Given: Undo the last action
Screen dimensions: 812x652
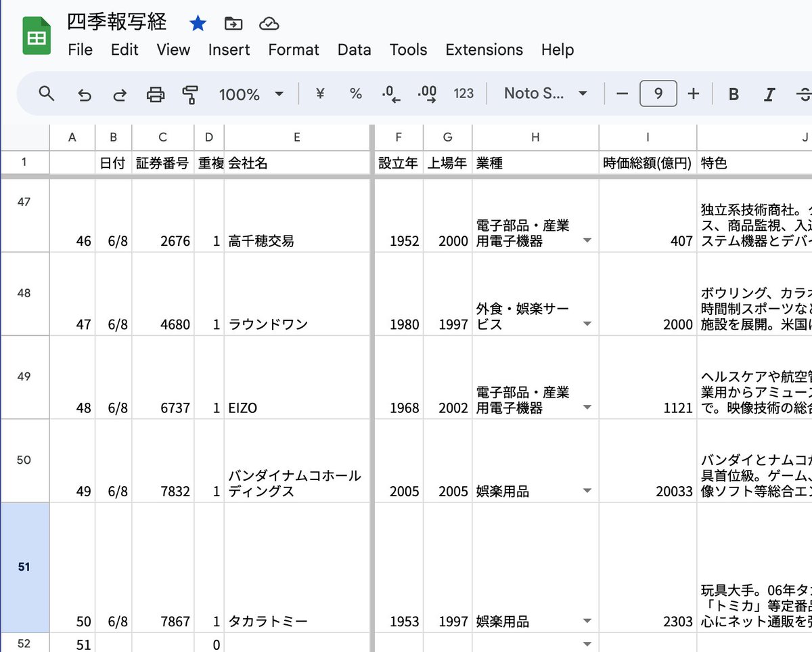Looking at the screenshot, I should (x=84, y=93).
